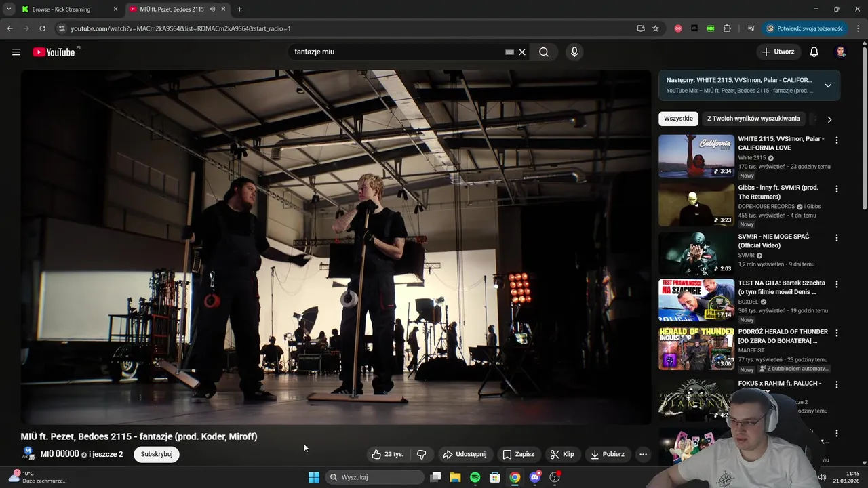Subscribe with the Subskrybuj button
This screenshot has height=488, width=868.
tap(157, 454)
